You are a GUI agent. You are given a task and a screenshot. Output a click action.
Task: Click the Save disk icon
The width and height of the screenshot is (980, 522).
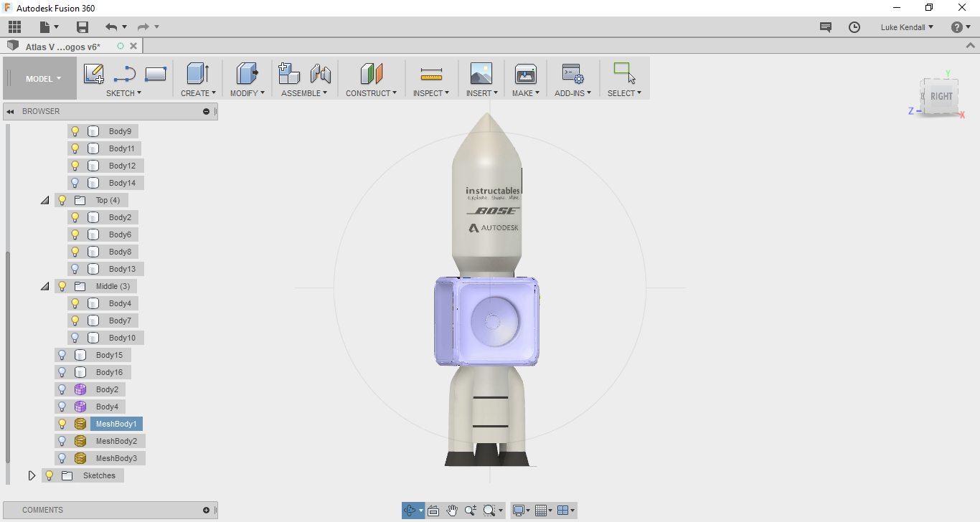83,27
